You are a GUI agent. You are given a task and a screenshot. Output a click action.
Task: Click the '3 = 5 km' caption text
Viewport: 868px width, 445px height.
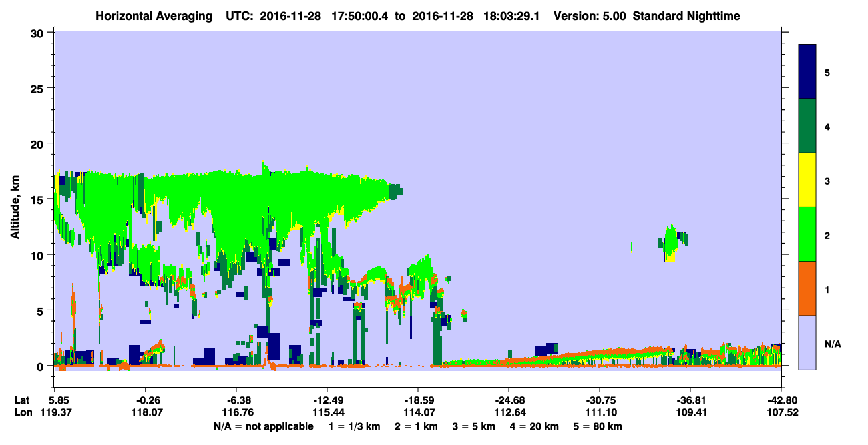tap(475, 426)
